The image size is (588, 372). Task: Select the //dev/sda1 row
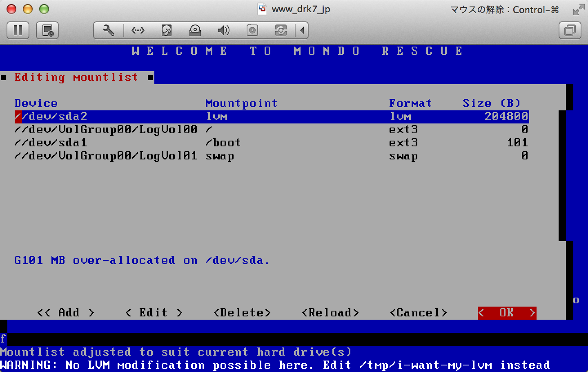[x=272, y=143]
